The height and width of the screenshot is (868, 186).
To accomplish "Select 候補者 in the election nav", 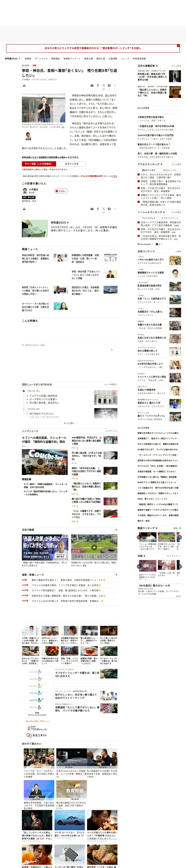I will 28,59.
